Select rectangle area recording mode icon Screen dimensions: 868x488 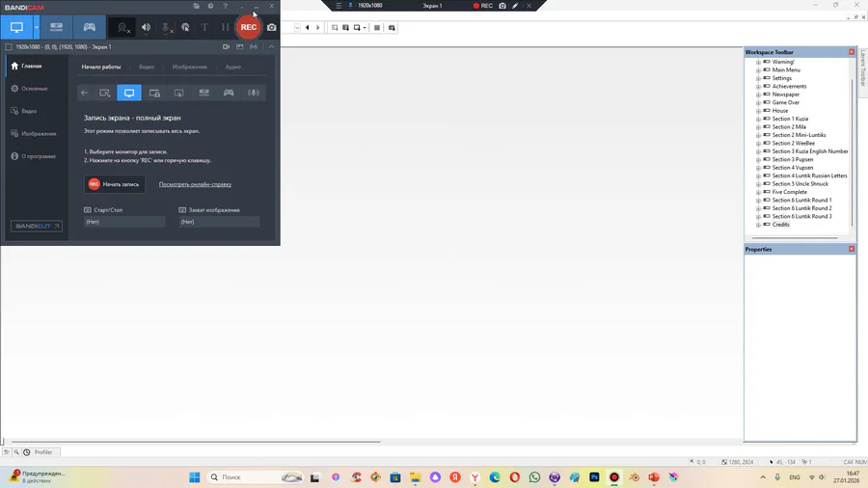tap(104, 93)
